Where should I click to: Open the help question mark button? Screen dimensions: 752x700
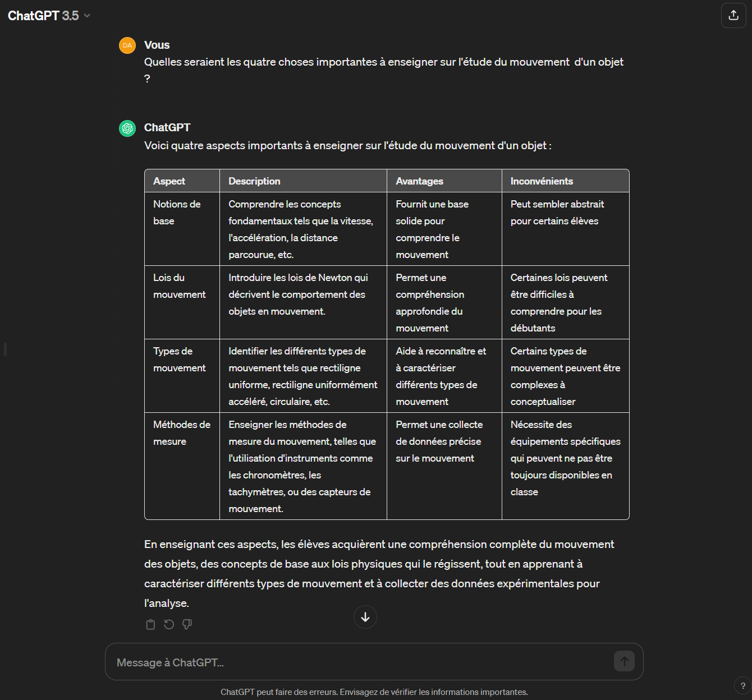pyautogui.click(x=742, y=685)
